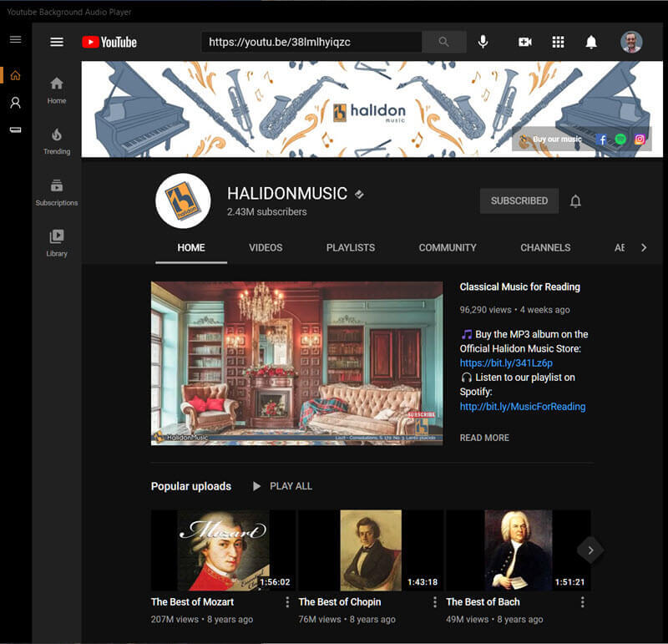
Task: Open Subscriptions in the YouTube sidebar
Action: coord(57,193)
